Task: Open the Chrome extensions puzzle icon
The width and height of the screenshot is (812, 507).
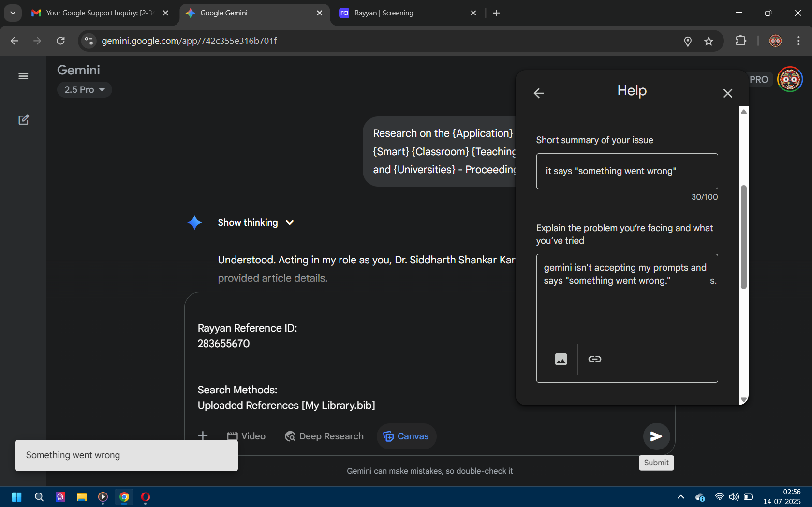Action: tap(740, 41)
